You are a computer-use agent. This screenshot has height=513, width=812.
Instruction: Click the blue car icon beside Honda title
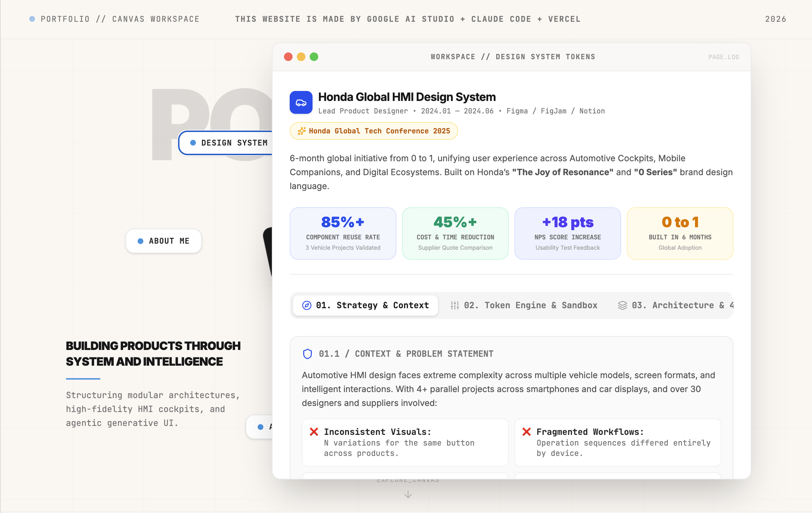coord(301,102)
